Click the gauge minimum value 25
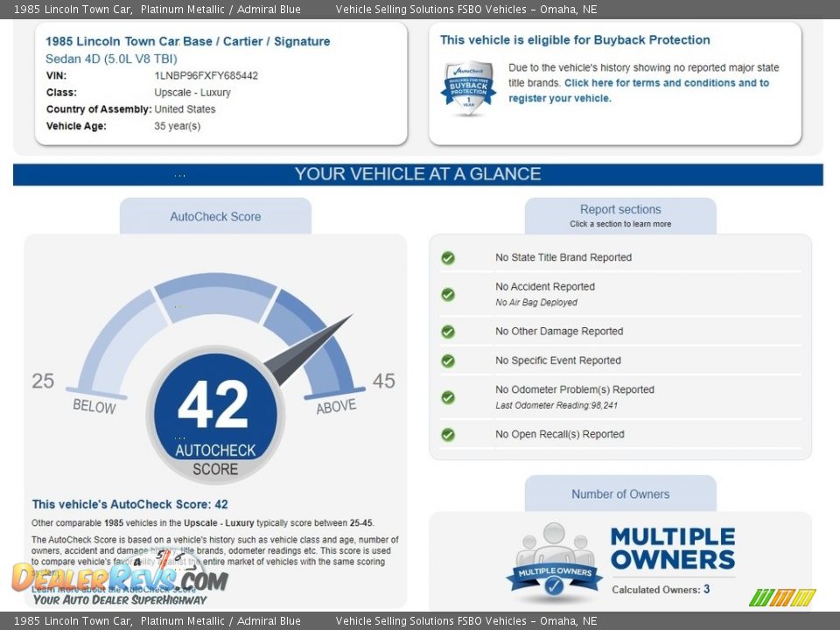 point(43,381)
